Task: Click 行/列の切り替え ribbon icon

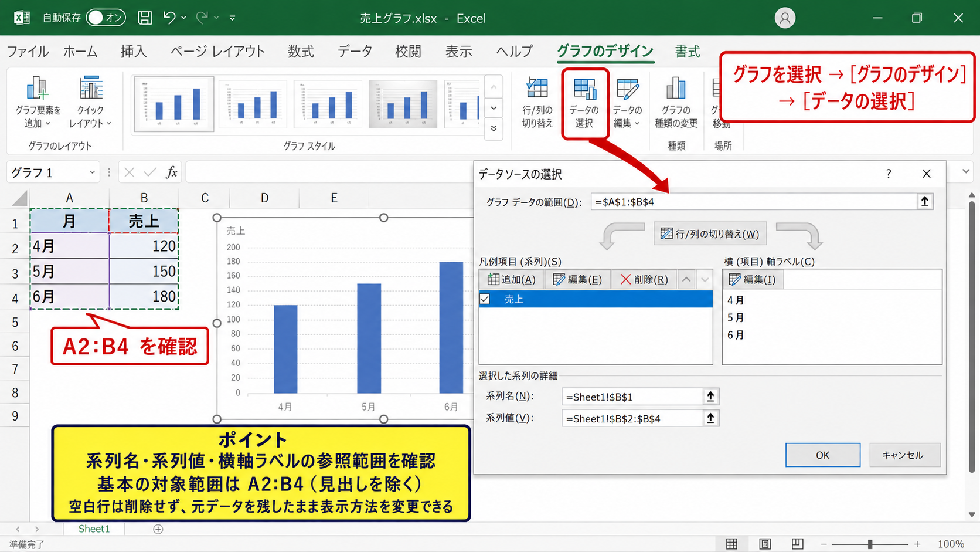Action: 537,102
